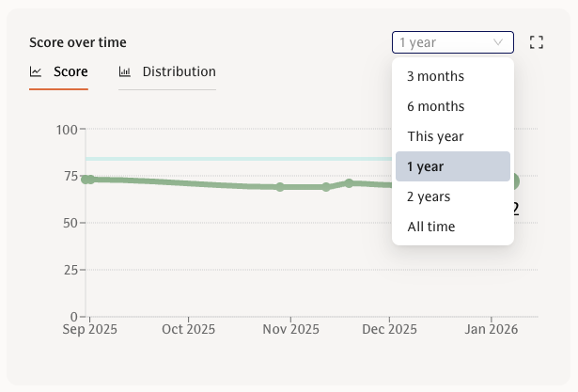Click the last data point near Jan 2026
The image size is (578, 392).
tap(514, 181)
